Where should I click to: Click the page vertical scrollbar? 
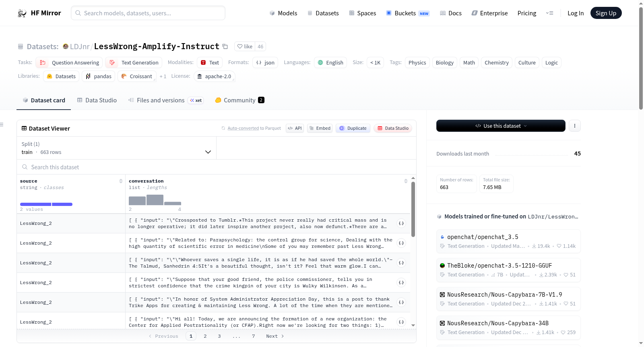coord(641,58)
